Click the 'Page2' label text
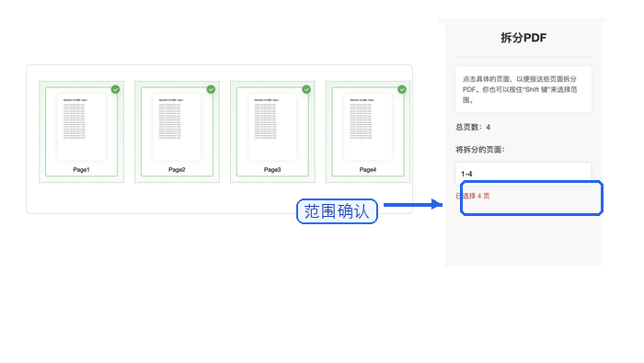This screenshot has height=363, width=644. (x=177, y=169)
